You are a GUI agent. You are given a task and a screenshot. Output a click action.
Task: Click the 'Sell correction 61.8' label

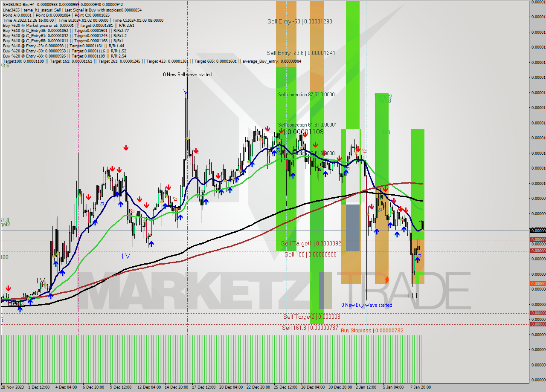pos(307,125)
